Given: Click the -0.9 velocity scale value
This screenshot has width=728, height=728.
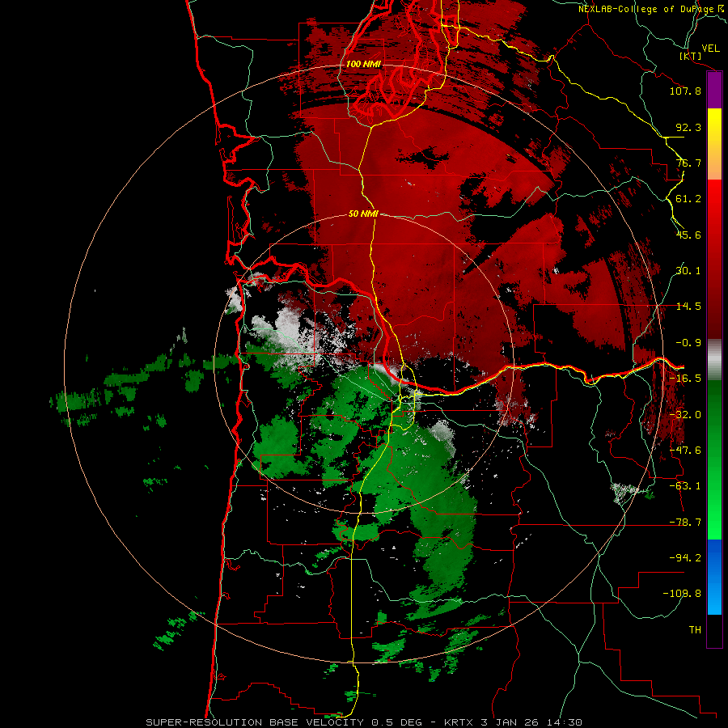Looking at the screenshot, I should point(688,343).
